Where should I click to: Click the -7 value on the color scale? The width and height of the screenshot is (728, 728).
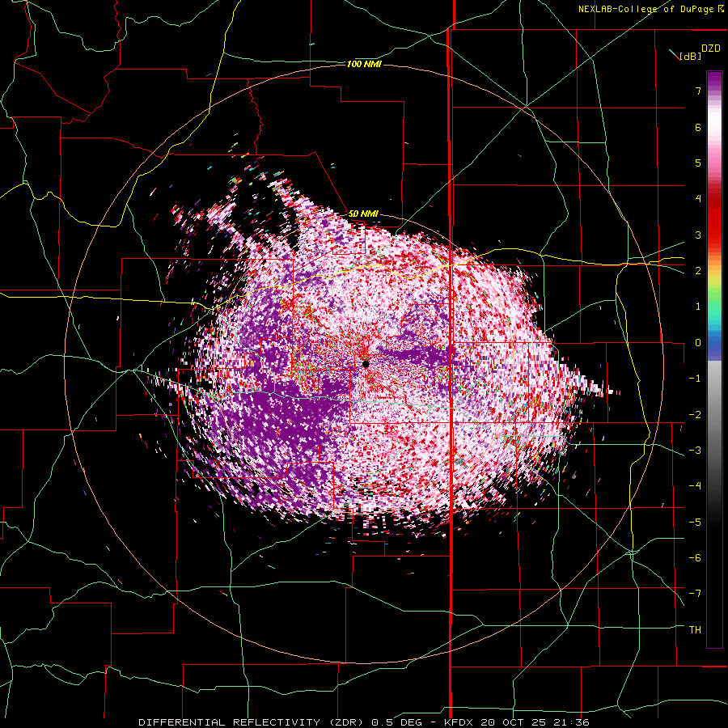click(x=695, y=594)
